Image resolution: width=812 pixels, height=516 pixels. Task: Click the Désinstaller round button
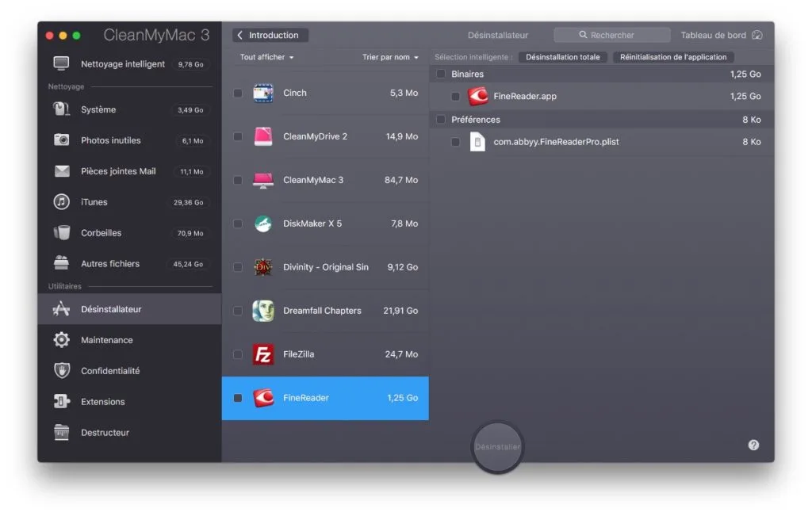pyautogui.click(x=498, y=447)
